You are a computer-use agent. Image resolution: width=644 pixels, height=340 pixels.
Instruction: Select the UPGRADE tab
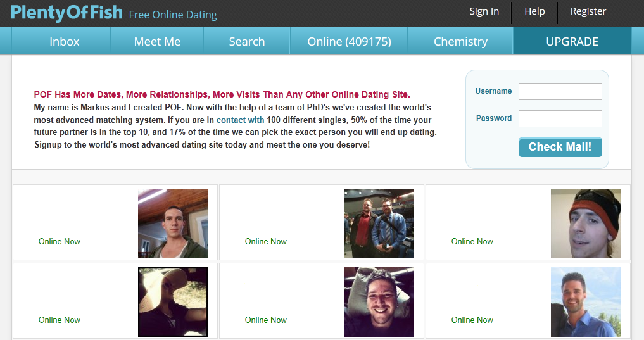[x=572, y=41]
